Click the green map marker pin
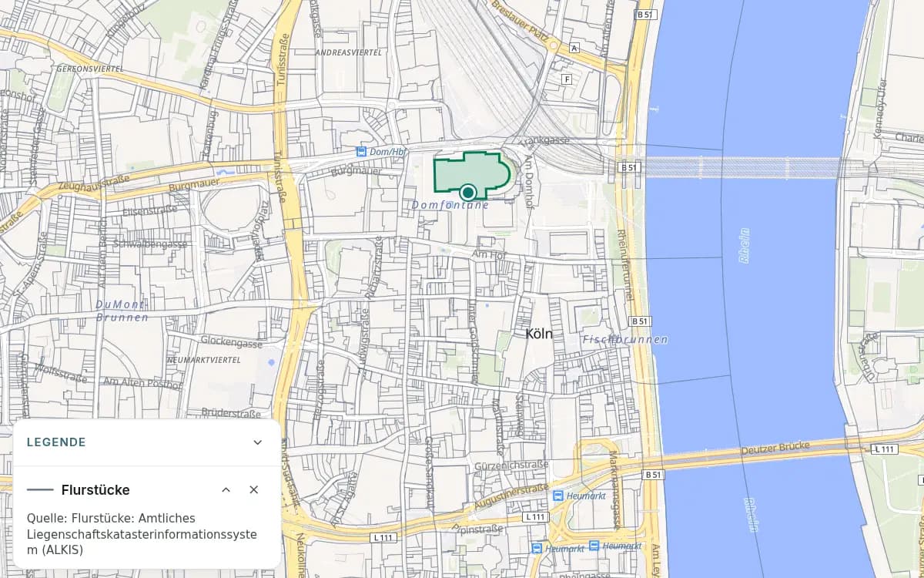Viewport: 924px width, 578px height. click(467, 193)
